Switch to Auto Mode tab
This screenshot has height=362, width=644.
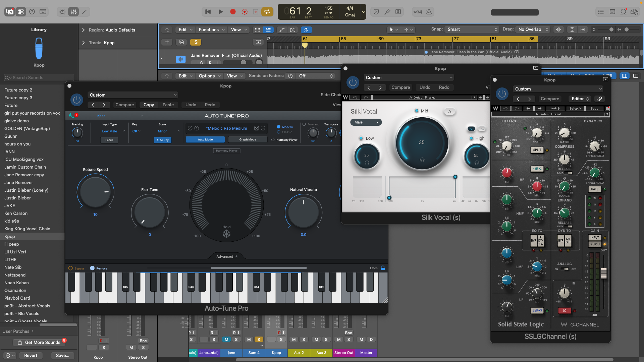click(205, 139)
